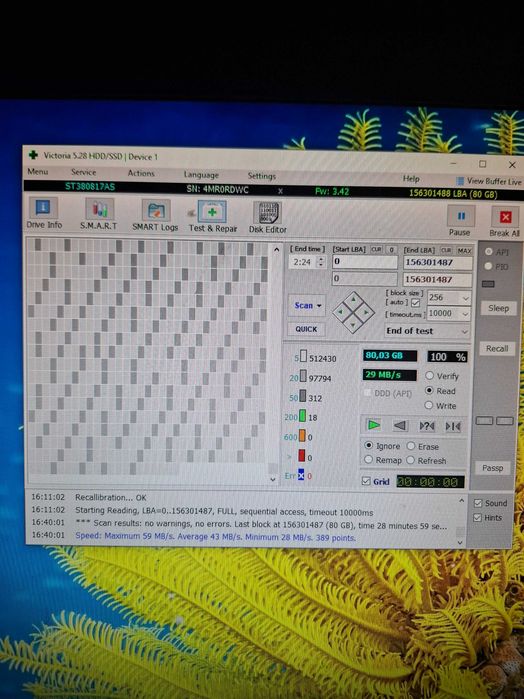Click the Start LBA input field
Viewport: 524px width, 699px height.
click(x=364, y=262)
